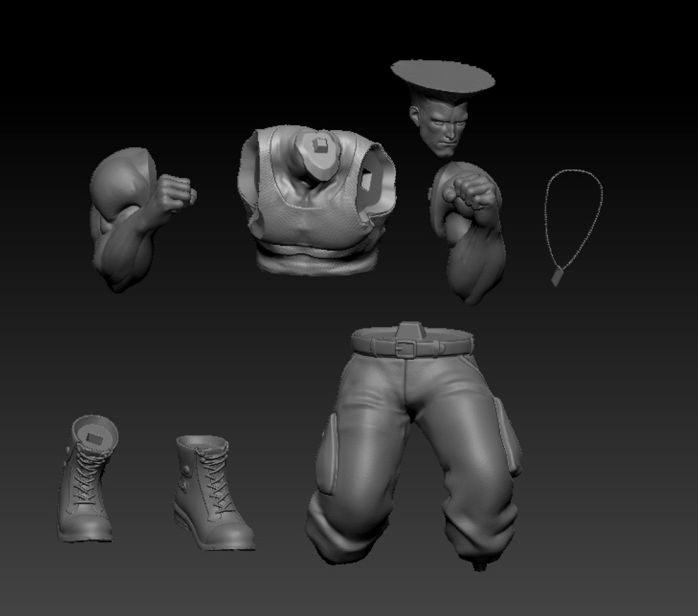Select the baggy cargo pants mesh
Image resolution: width=698 pixels, height=616 pixels.
(x=414, y=445)
